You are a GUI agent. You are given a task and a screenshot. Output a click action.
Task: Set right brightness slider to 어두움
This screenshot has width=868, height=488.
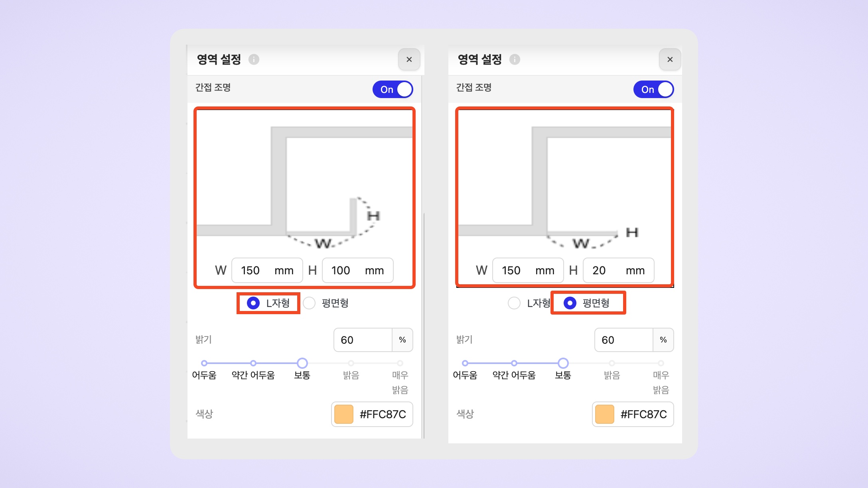(465, 363)
